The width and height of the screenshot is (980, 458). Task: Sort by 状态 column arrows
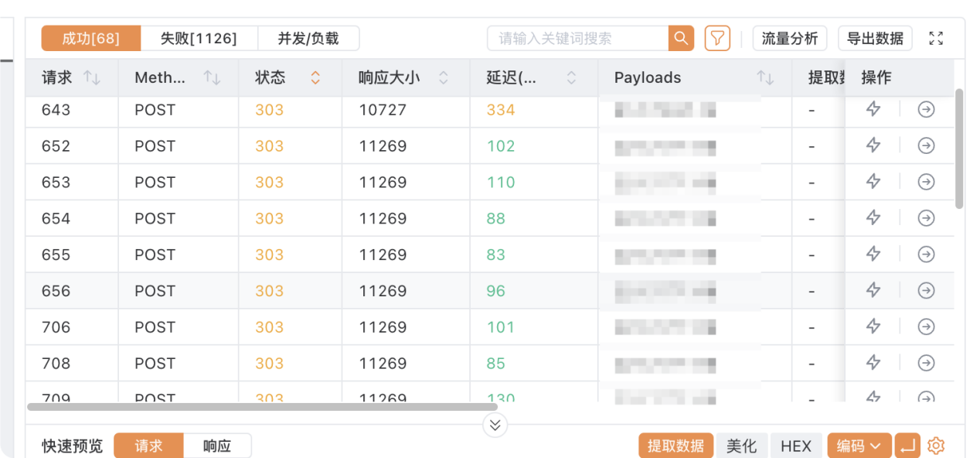click(x=315, y=77)
